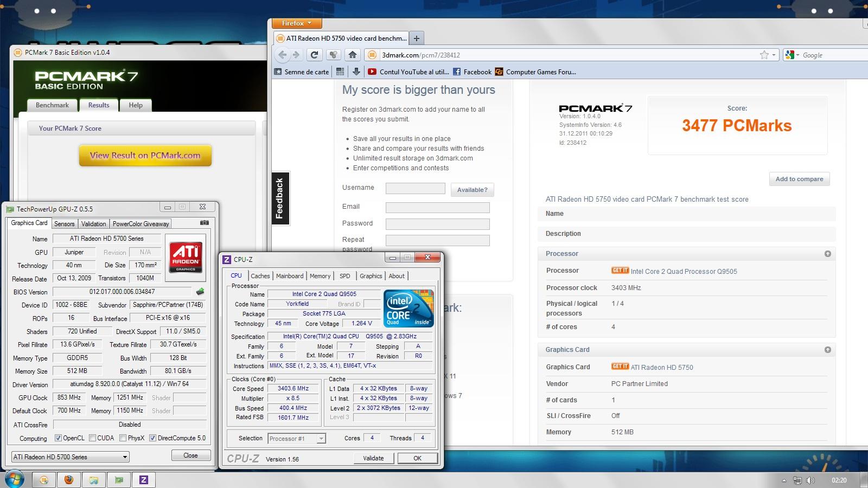Focus the Email input field
Image resolution: width=868 pixels, height=488 pixels.
(x=438, y=207)
